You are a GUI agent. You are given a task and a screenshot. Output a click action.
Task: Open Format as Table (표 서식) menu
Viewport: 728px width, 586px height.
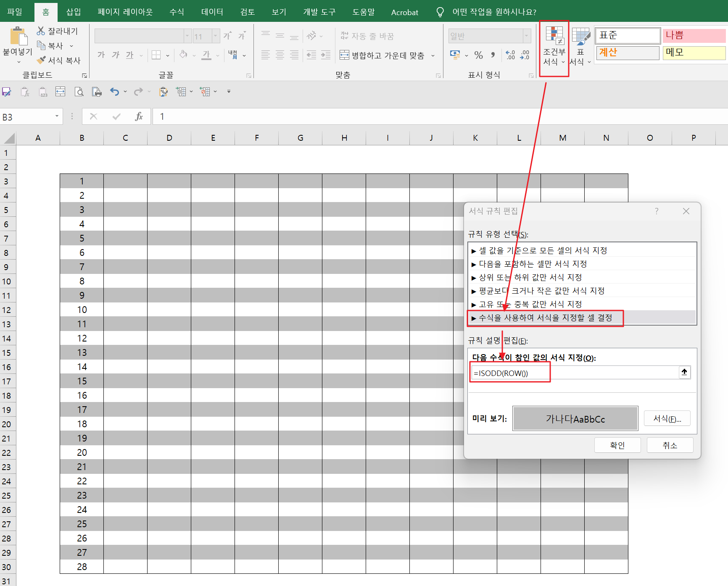click(580, 46)
